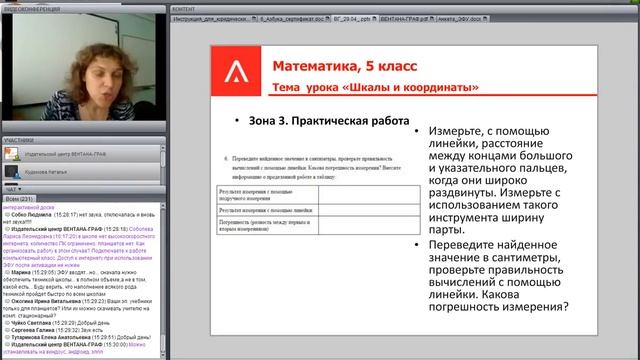
Task: Click the Кудинова Наталья participant avatar
Action: [x=12, y=172]
